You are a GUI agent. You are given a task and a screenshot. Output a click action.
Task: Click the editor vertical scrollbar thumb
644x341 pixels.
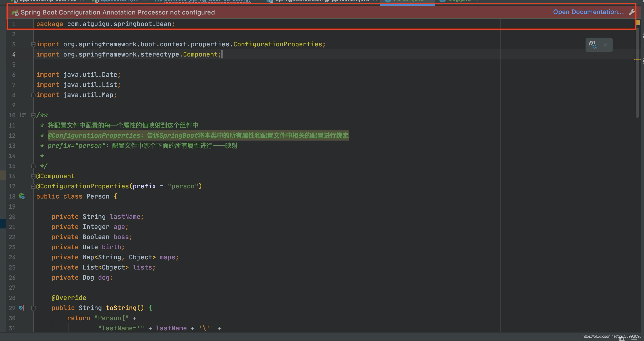[637, 72]
